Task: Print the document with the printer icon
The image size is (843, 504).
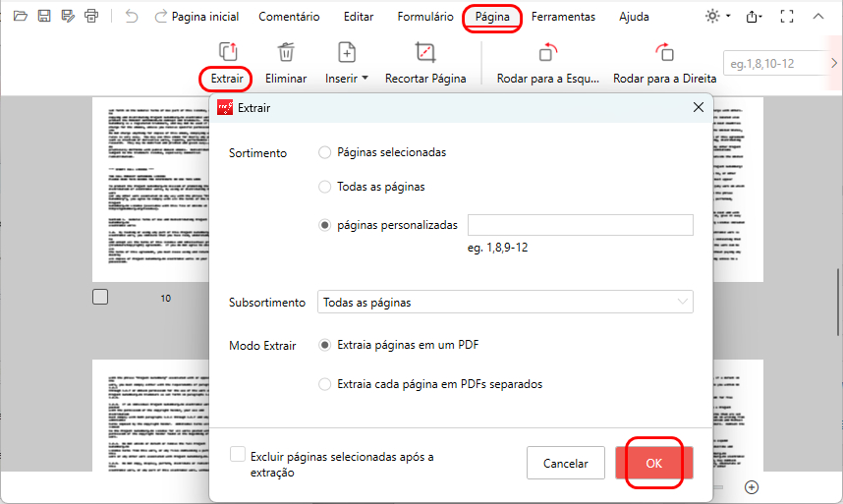Action: click(92, 16)
